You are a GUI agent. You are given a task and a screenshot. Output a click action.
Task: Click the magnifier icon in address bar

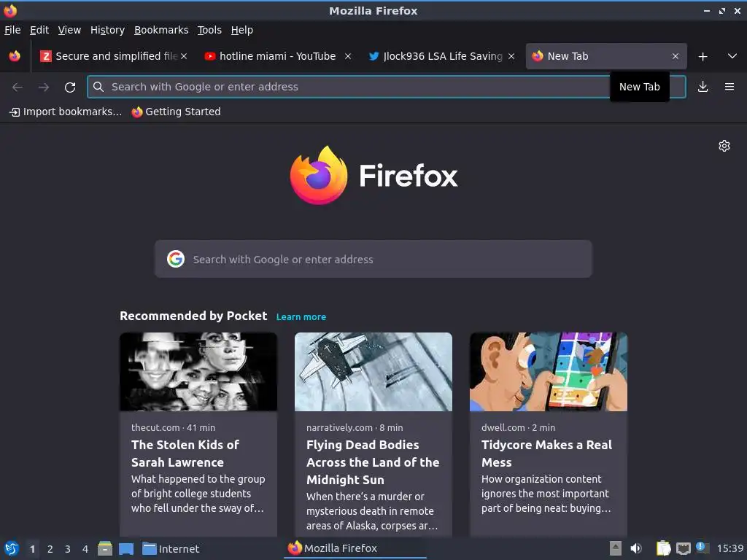click(x=98, y=87)
